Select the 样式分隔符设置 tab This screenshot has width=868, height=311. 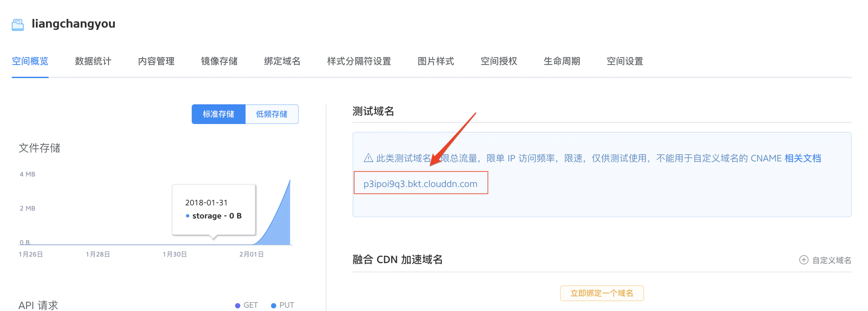click(x=359, y=61)
